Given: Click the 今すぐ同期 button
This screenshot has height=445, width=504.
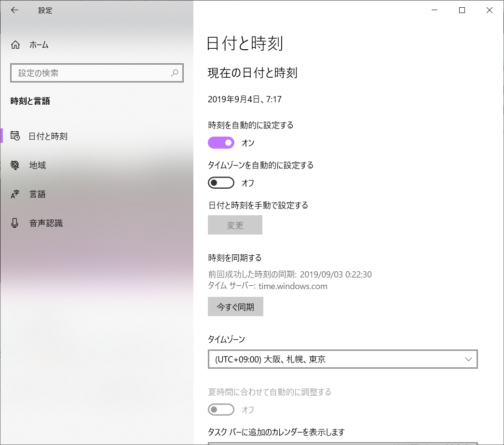Looking at the screenshot, I should click(x=235, y=306).
